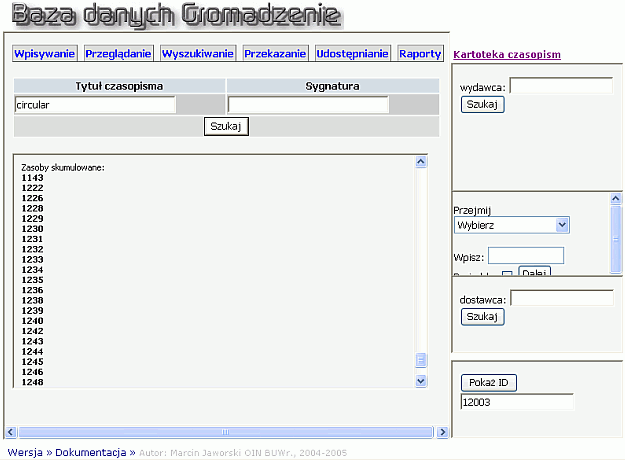Screen dimensions: 625x460
Task: Focus the ID field containing 12003
Action: (517, 402)
